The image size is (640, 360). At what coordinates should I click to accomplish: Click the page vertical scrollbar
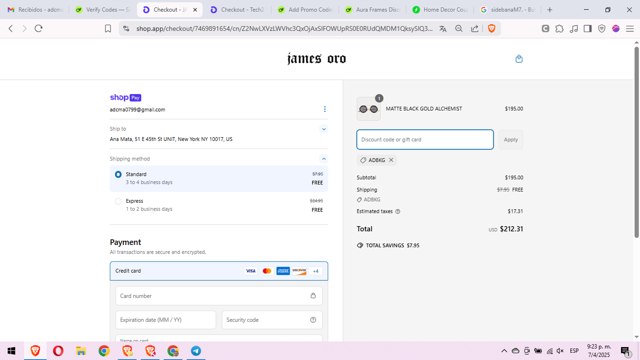coord(636,143)
